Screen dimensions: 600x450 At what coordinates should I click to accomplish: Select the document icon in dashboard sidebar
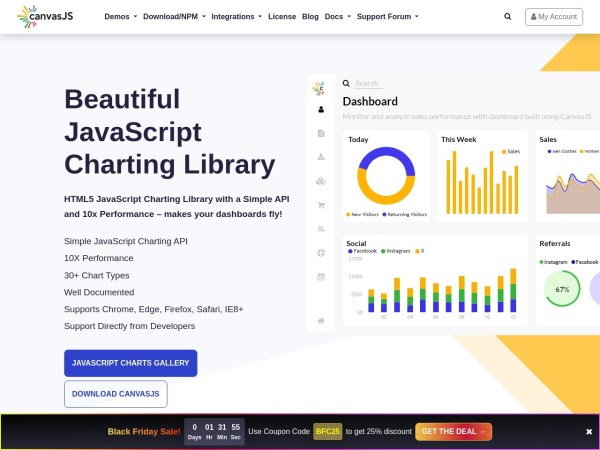click(320, 133)
